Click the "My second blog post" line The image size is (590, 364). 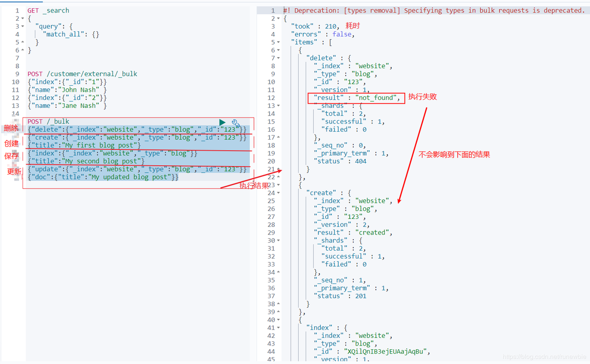point(86,161)
